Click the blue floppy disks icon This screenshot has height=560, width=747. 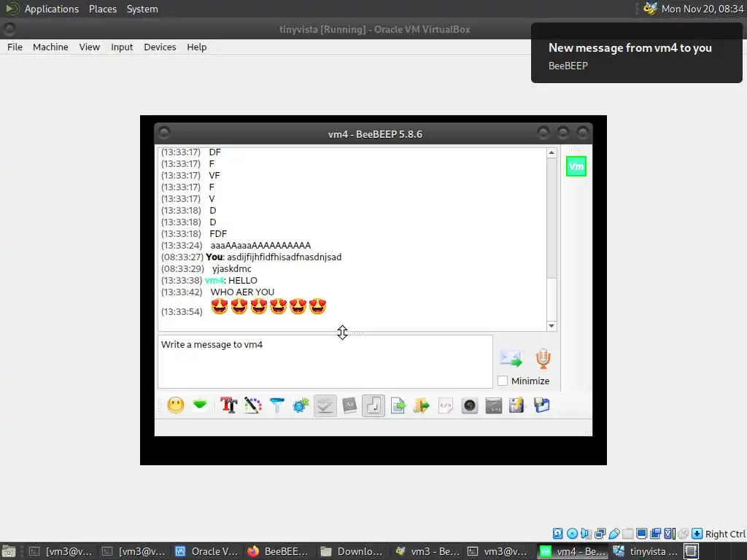pos(542,405)
